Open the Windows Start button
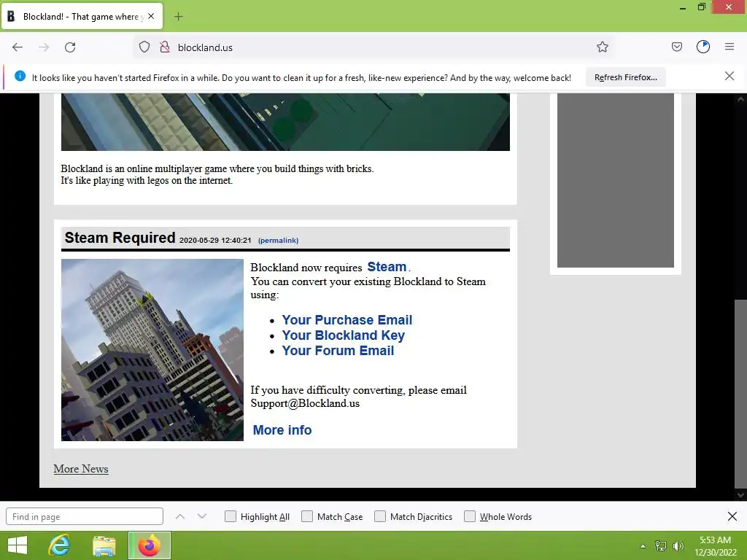The width and height of the screenshot is (747, 560). point(18,545)
